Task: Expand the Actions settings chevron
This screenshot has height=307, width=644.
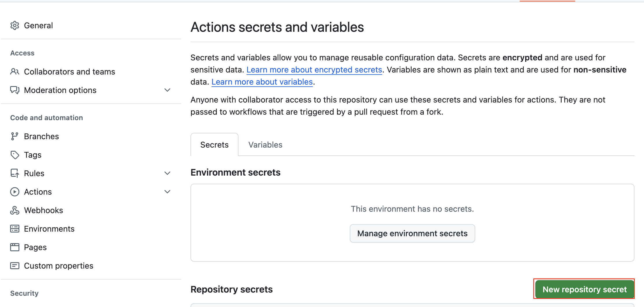Action: point(167,192)
